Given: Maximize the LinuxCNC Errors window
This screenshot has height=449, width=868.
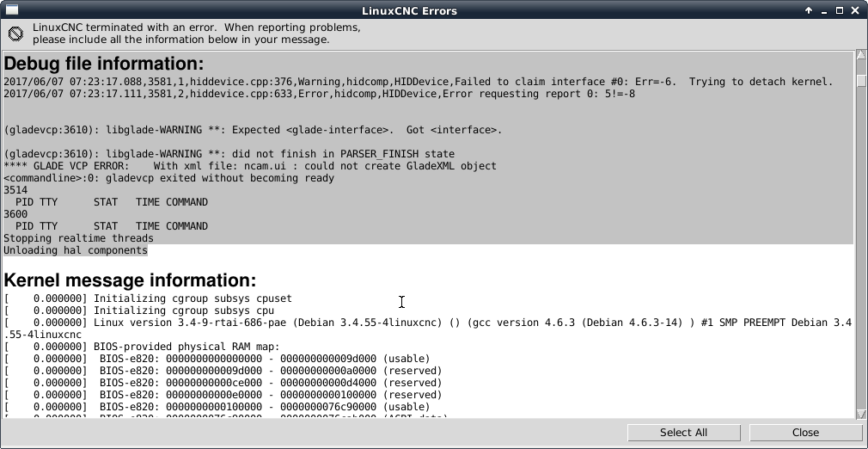Looking at the screenshot, I should pos(840,10).
